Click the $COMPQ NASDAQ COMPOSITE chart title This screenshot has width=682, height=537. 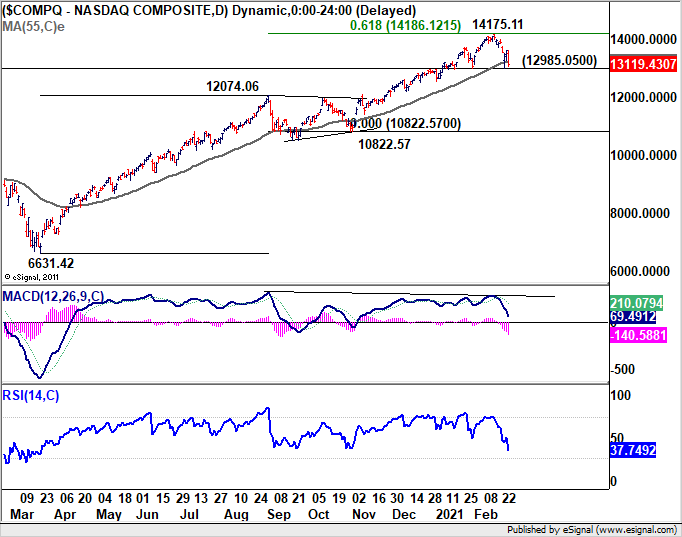[x=209, y=10]
